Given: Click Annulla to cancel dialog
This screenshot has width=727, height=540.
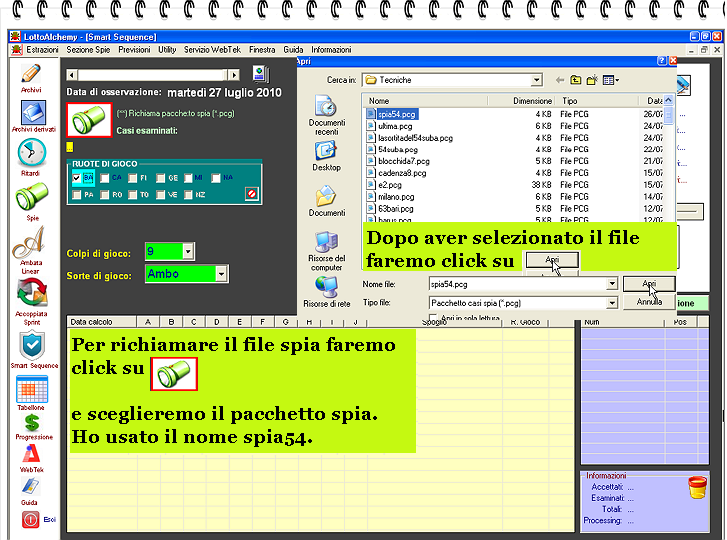Looking at the screenshot, I should [x=649, y=302].
